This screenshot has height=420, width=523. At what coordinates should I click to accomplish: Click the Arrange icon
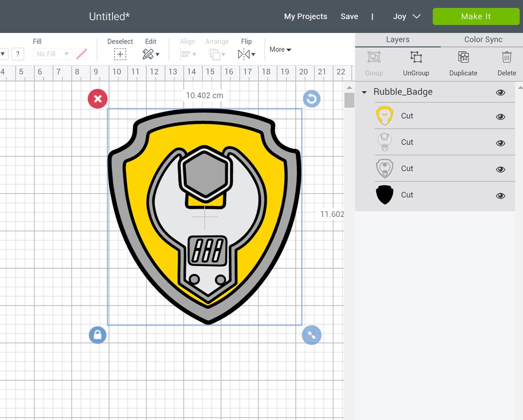214,54
